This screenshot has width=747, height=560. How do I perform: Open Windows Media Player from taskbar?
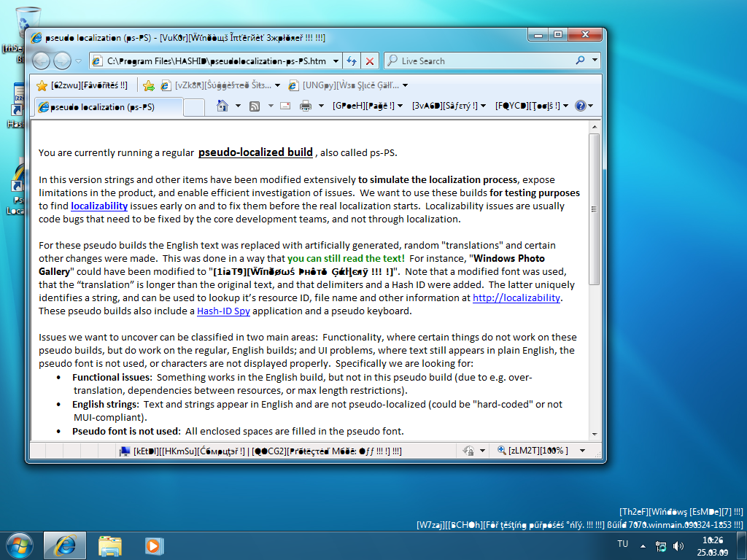click(153, 545)
